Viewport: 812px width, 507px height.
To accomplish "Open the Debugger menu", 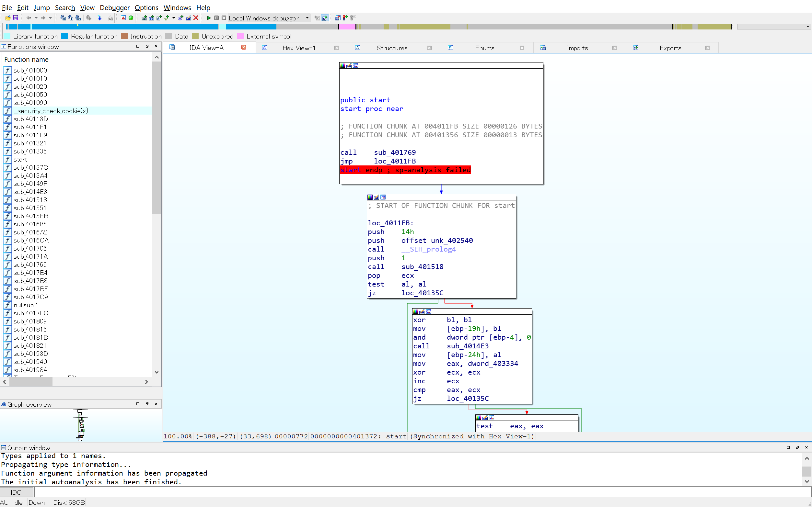I will 114,7.
